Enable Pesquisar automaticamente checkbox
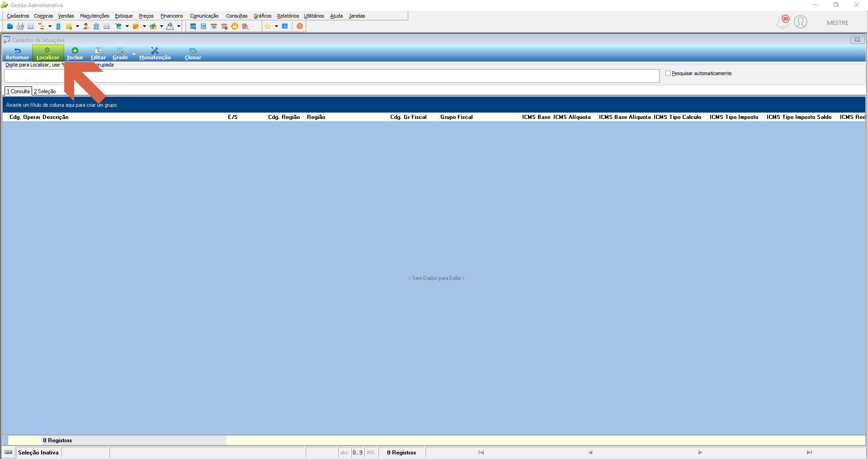The image size is (868, 459). [668, 73]
